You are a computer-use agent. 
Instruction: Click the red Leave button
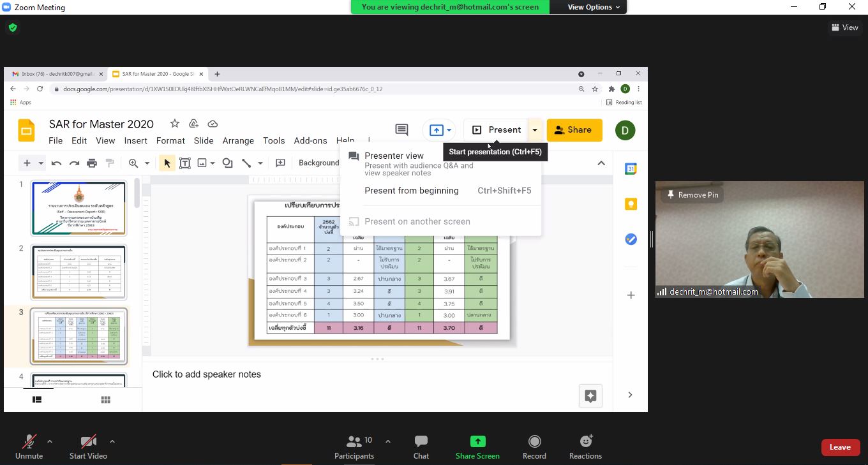click(840, 447)
